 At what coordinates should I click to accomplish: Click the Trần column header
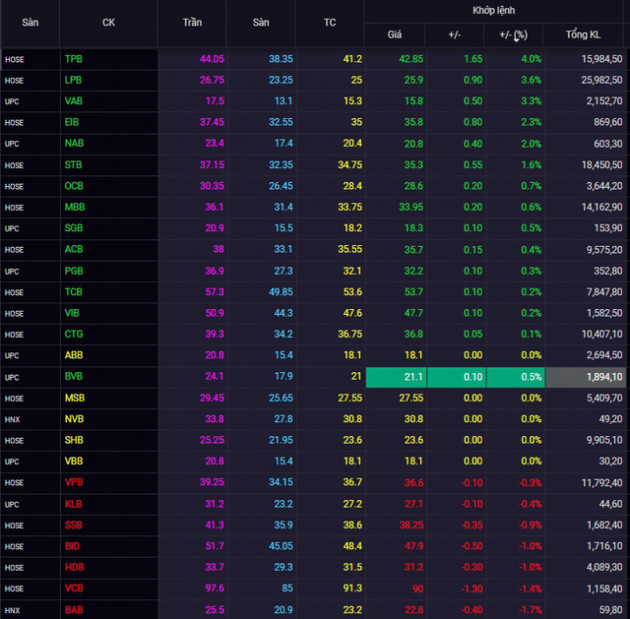coord(192,22)
